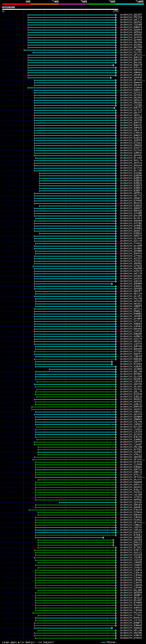Select the UniRef100_P62421 label
Image resolution: width=146 pixels, height=644 pixels.
tap(131, 389)
